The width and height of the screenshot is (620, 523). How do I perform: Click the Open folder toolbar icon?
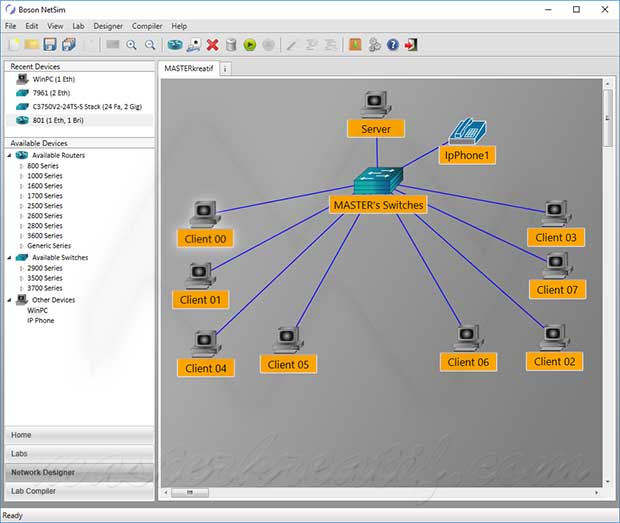tap(32, 45)
